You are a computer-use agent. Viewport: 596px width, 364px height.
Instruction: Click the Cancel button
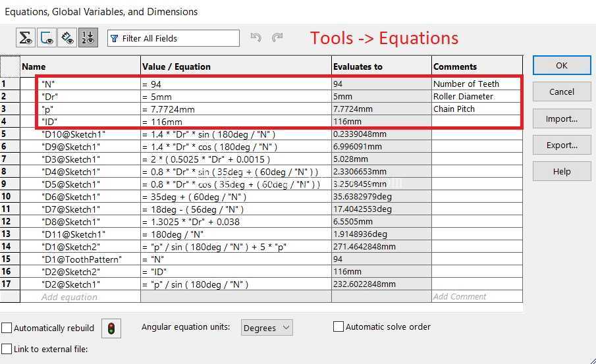point(562,91)
